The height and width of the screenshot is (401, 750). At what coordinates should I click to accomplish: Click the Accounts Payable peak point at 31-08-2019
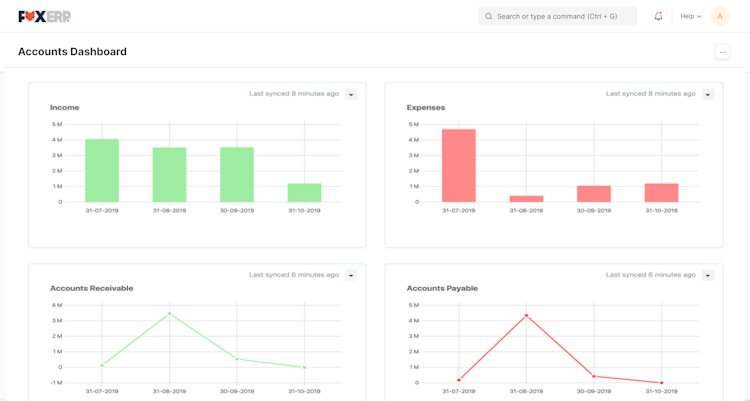(526, 315)
